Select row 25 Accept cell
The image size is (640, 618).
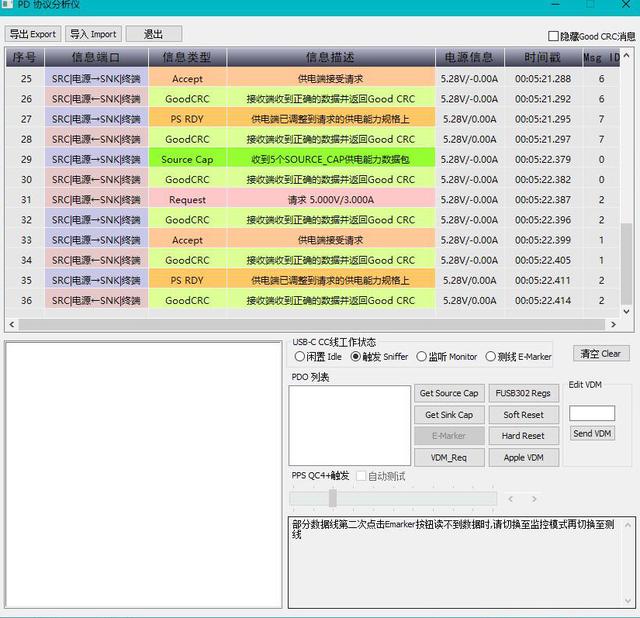pos(187,79)
